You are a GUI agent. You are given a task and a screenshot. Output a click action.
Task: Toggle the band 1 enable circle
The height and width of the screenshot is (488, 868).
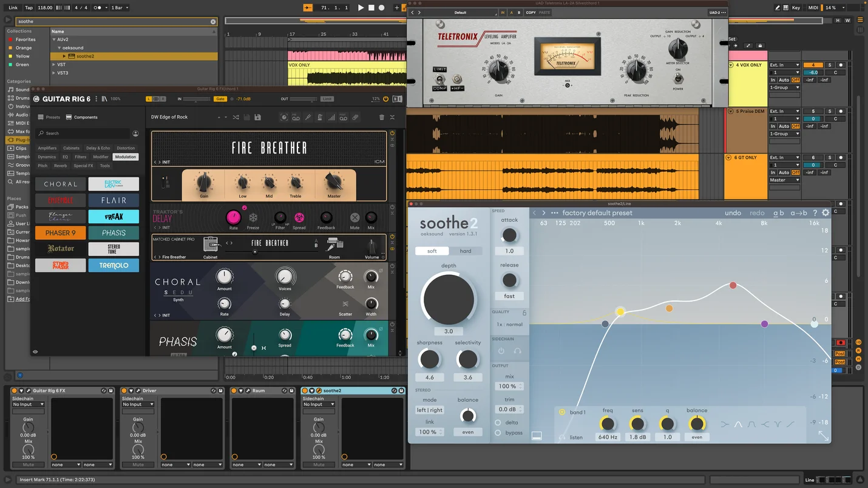[562, 412]
